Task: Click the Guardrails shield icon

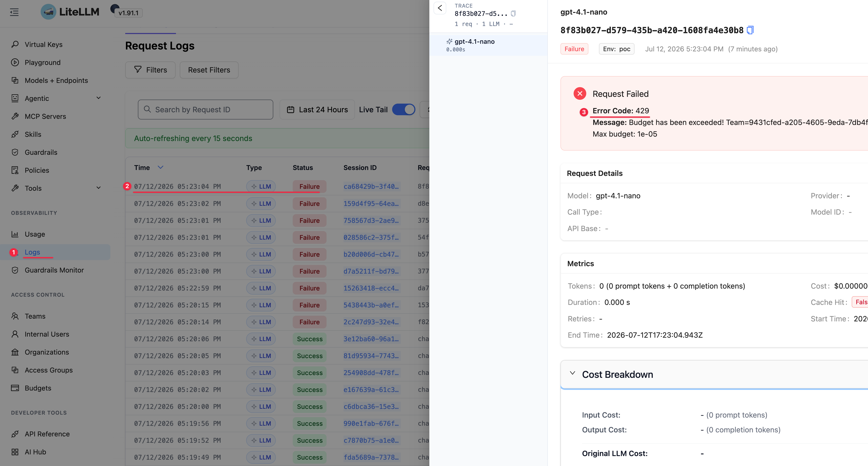Action: coord(15,152)
